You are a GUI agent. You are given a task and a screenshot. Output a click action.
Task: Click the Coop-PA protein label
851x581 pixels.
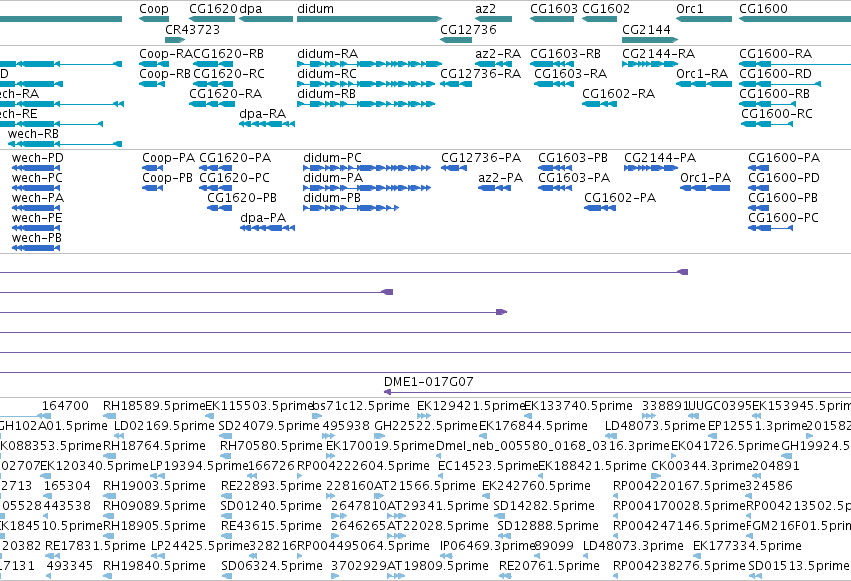point(168,158)
